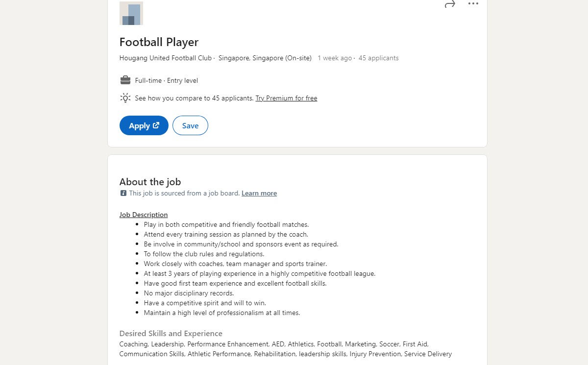Click the underlined Job Description heading
This screenshot has height=365, width=588.
(144, 215)
